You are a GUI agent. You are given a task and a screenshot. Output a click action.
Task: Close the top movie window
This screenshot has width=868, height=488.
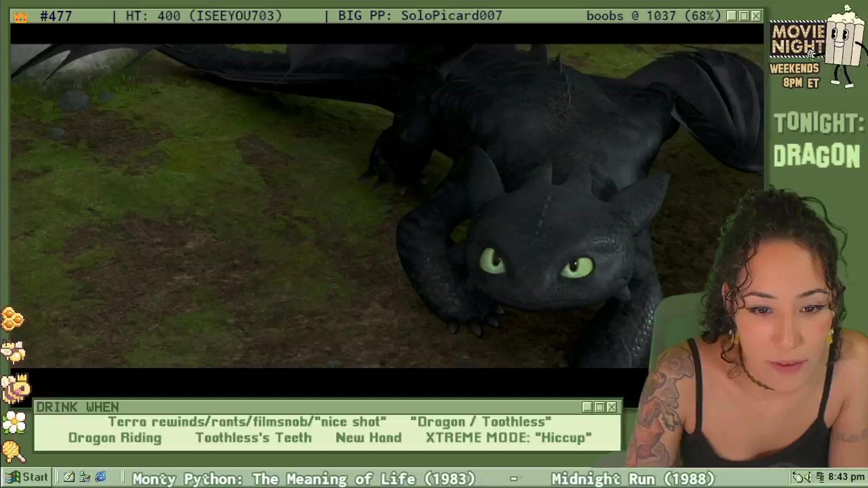[756, 16]
